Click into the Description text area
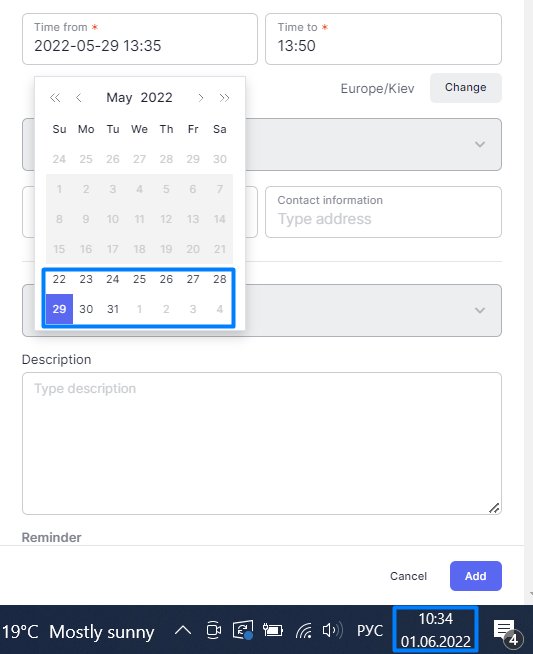Image resolution: width=533 pixels, height=654 pixels. click(262, 443)
